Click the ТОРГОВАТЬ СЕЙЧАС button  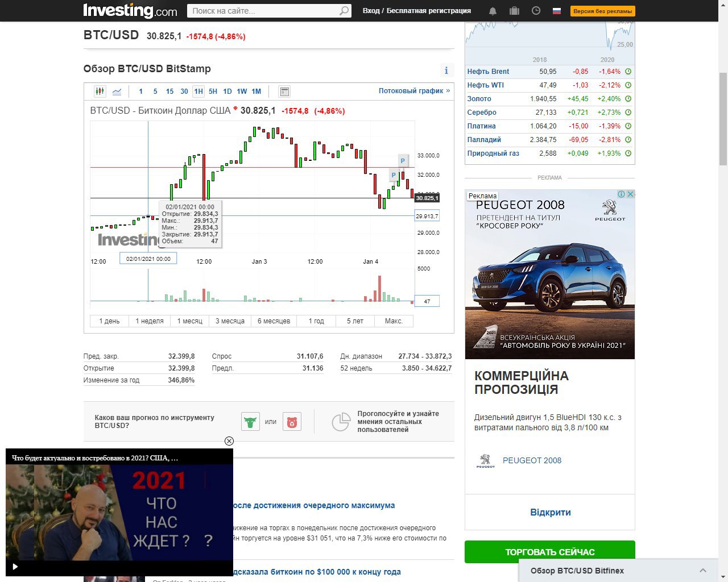[x=550, y=552]
